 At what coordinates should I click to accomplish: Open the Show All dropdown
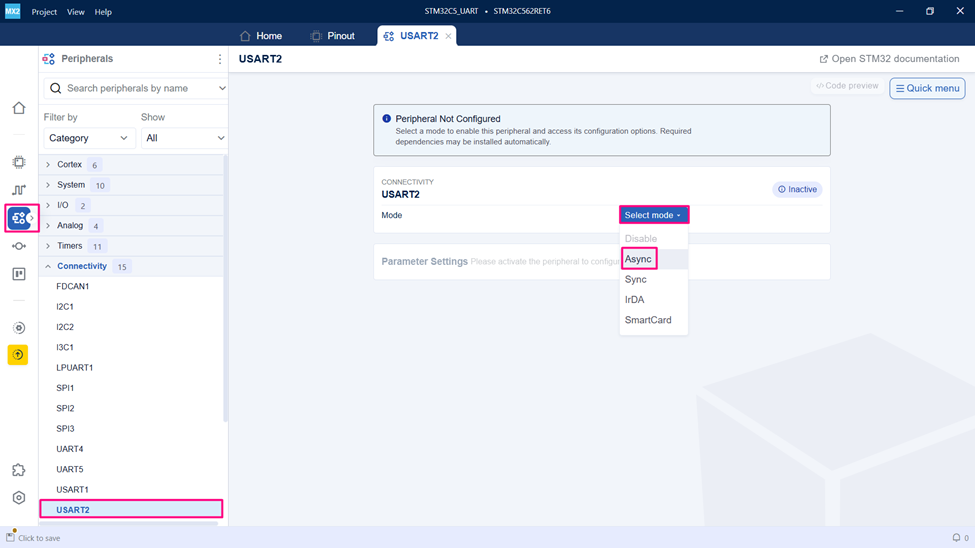coord(185,138)
